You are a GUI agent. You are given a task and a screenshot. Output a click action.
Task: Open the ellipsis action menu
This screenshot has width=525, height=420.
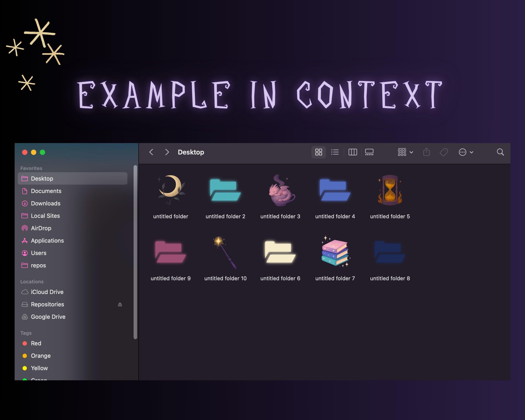click(x=466, y=152)
